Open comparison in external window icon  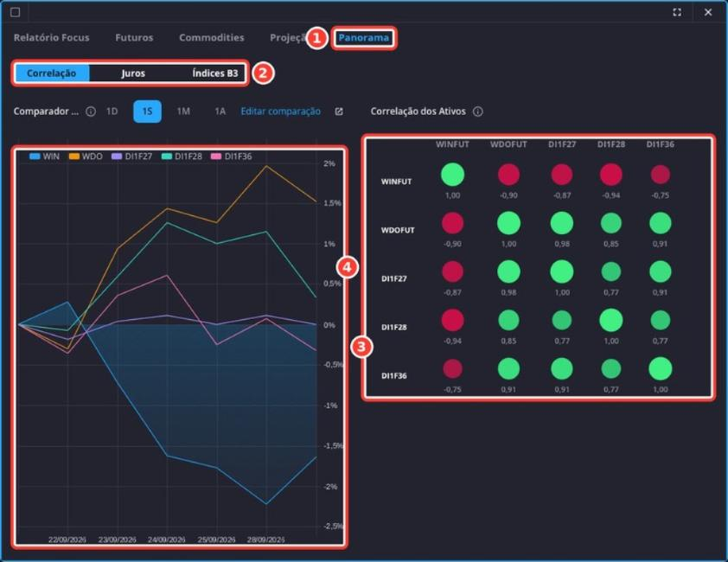tap(339, 112)
